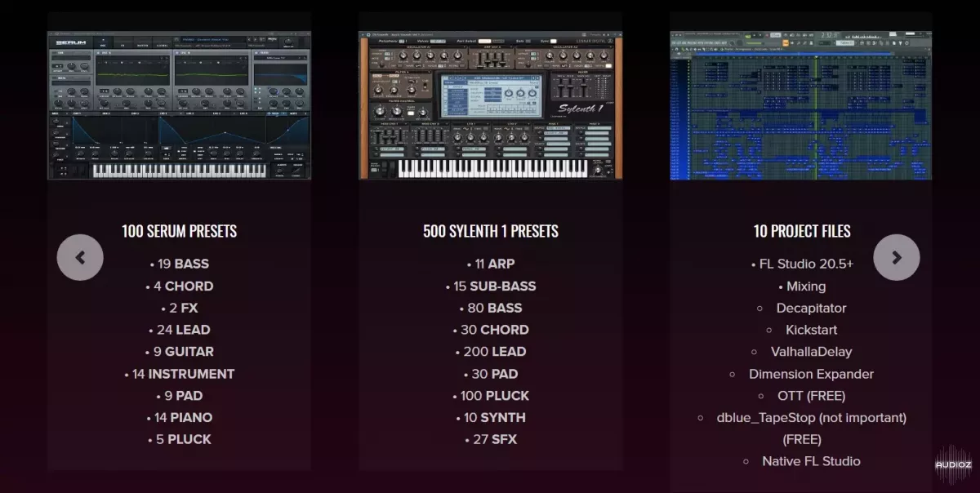
Task: Open the Sylenth 1 synth screenshot
Action: [490, 105]
